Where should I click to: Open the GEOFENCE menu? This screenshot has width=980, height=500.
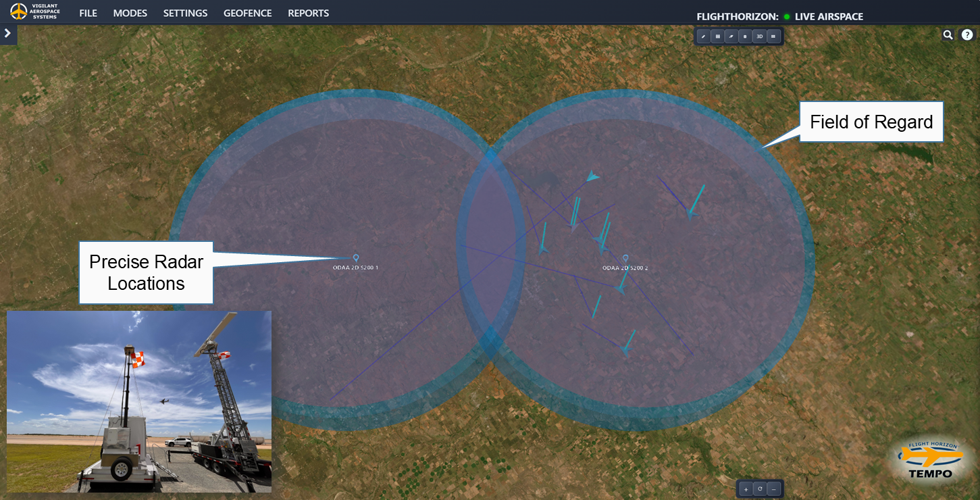pyautogui.click(x=247, y=14)
